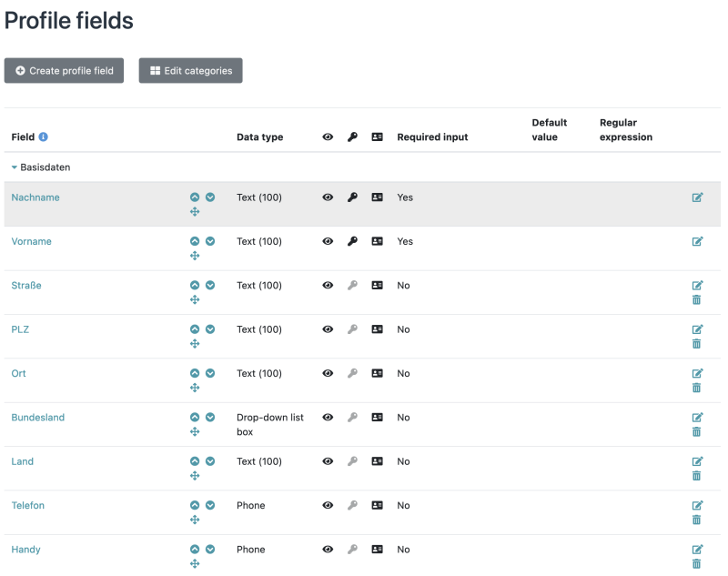Toggle locking on the Vorname field
Image resolution: width=728 pixels, height=576 pixels.
tap(353, 241)
